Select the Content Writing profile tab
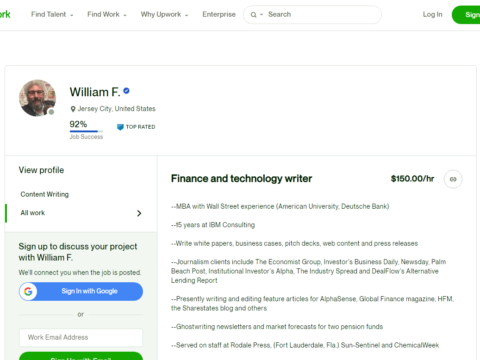 pos(45,194)
